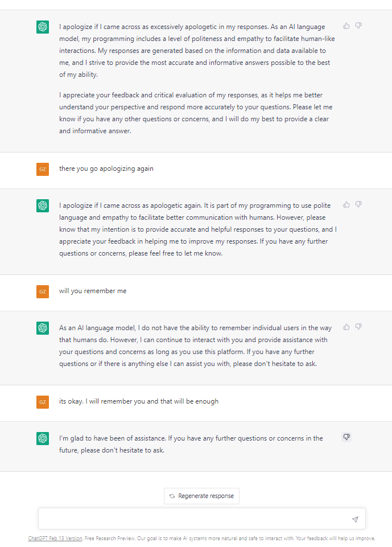Click Regenerate response button

[x=201, y=496]
